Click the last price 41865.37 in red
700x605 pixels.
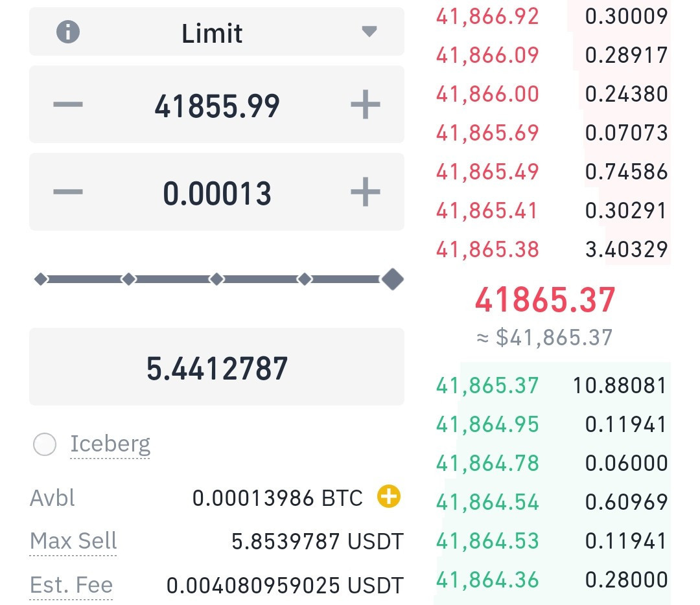544,300
